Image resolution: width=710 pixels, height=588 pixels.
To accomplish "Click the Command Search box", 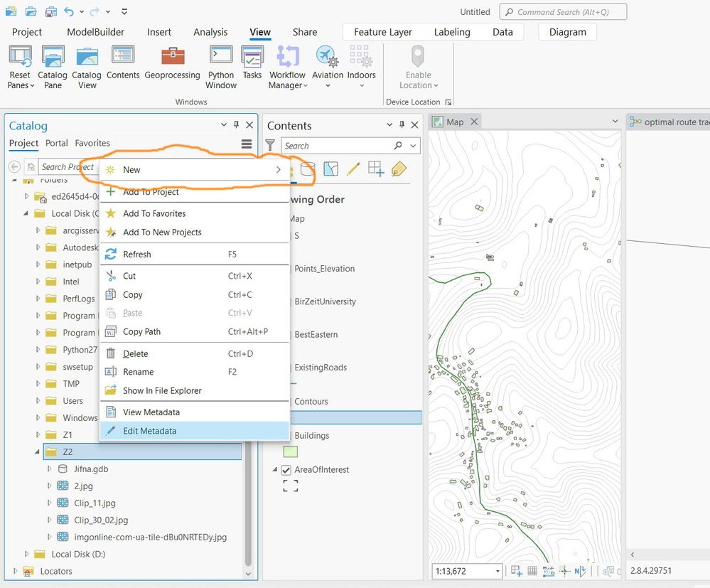I will 563,12.
